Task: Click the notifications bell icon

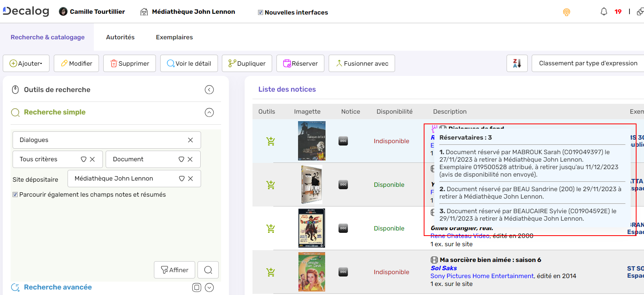Action: (604, 12)
